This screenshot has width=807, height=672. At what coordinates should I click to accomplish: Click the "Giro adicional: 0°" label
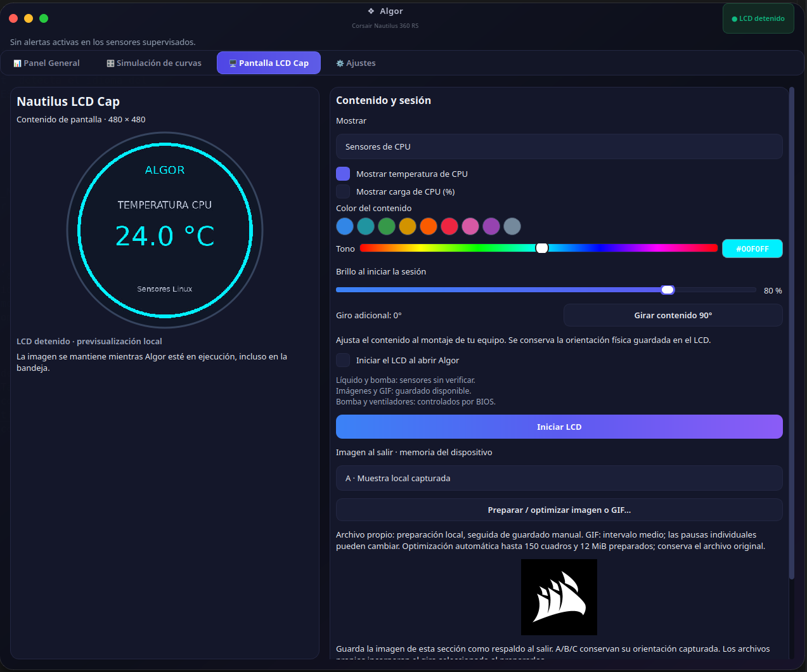pyautogui.click(x=369, y=315)
